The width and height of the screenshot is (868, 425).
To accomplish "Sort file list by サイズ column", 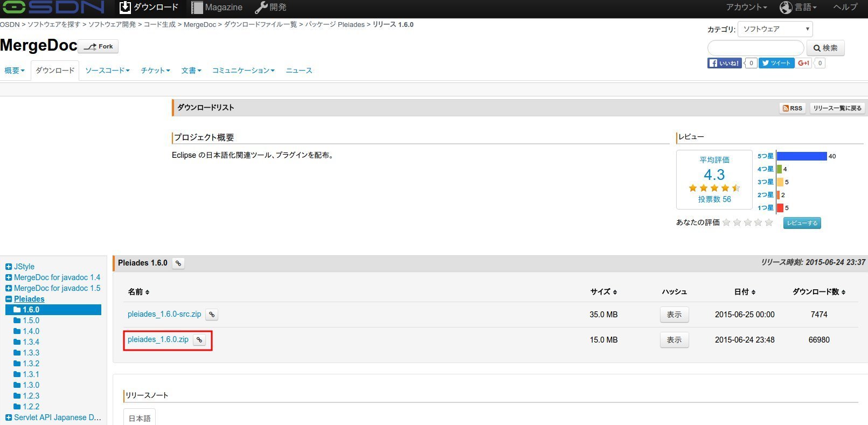I will (603, 292).
